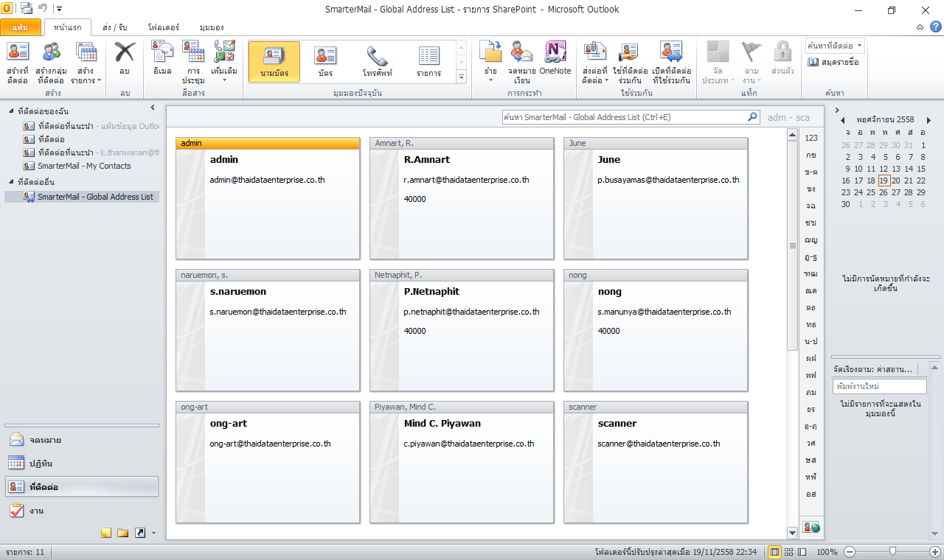This screenshot has width=944, height=560.
Task: Collapse My Contacts (ที่ติดต่อของฉัน) group
Action: pyautogui.click(x=12, y=111)
